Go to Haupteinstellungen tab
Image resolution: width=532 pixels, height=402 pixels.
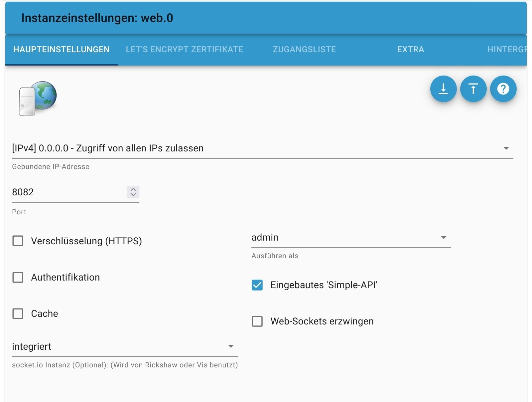point(62,50)
